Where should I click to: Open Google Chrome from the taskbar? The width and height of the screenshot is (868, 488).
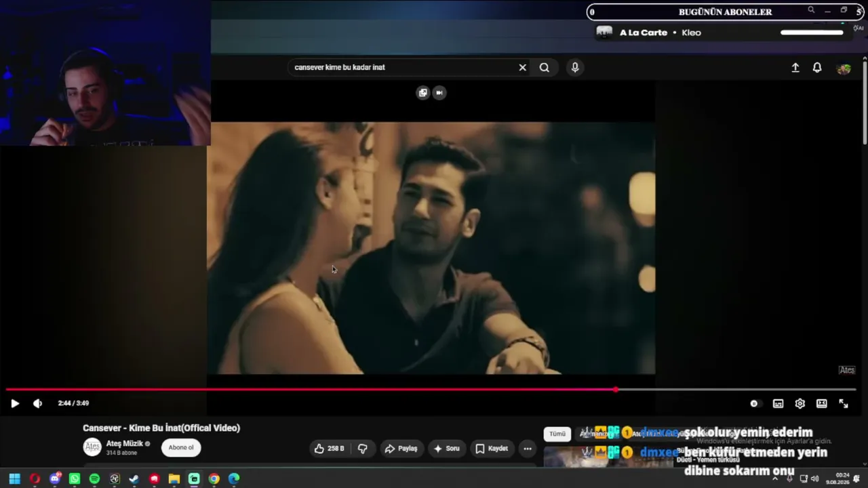(x=214, y=479)
